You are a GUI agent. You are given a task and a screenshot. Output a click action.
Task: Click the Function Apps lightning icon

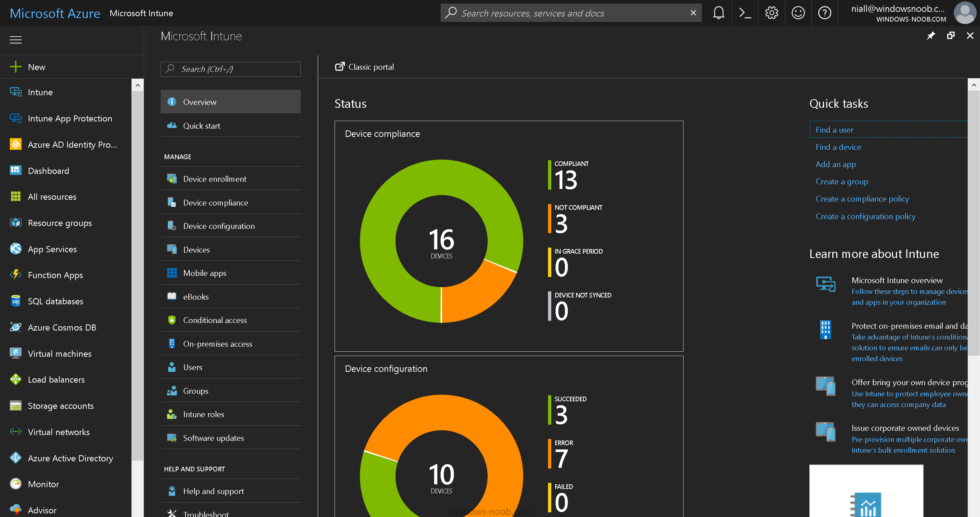[15, 275]
